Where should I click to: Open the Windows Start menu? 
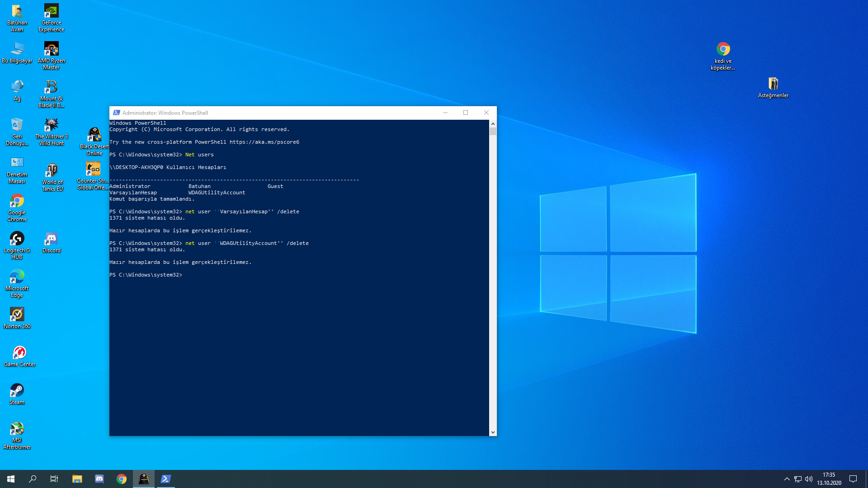point(11,479)
